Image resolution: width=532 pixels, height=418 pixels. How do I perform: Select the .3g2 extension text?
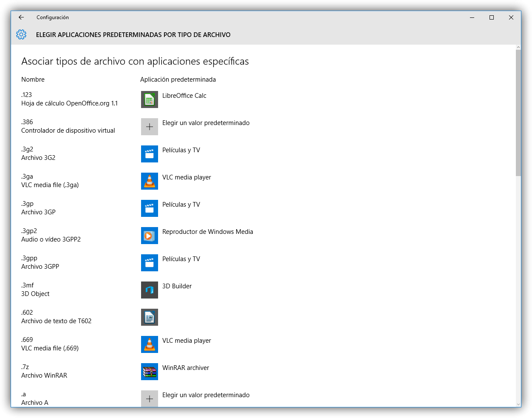pos(27,149)
